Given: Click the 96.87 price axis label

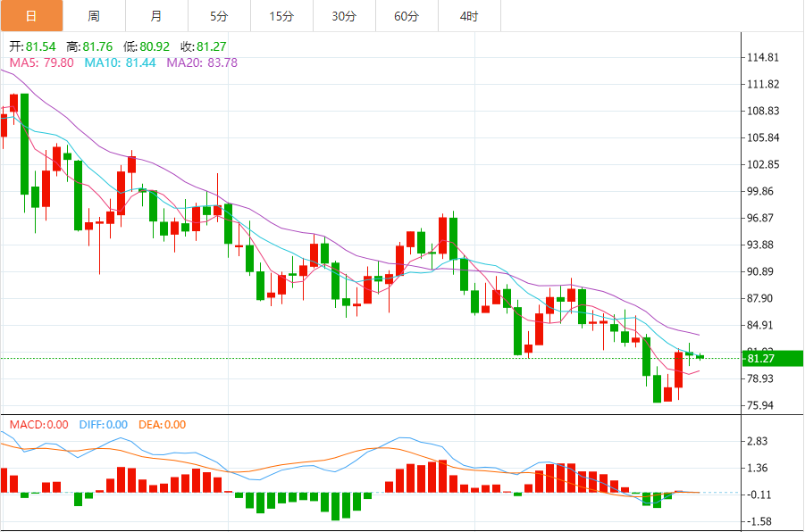Looking at the screenshot, I should (759, 218).
